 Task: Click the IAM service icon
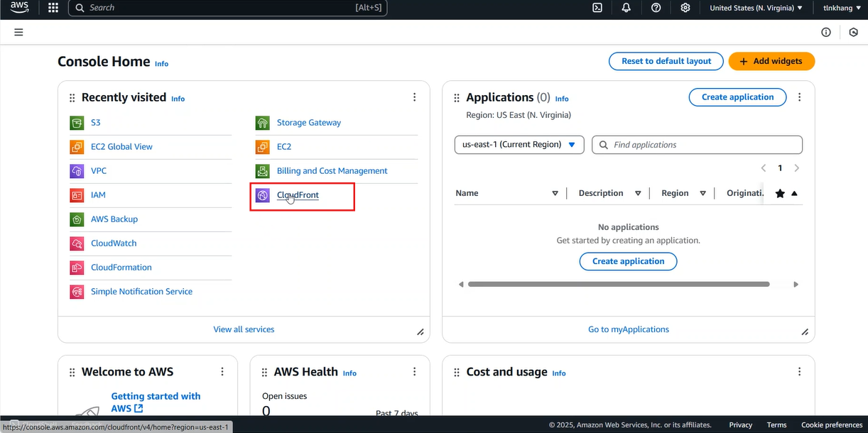coord(77,195)
